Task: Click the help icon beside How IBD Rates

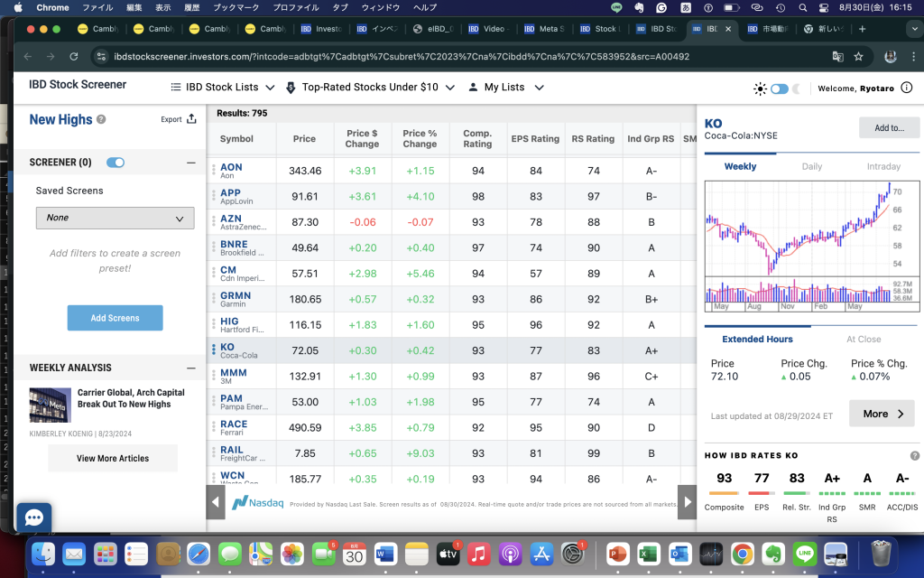Action: tap(915, 456)
